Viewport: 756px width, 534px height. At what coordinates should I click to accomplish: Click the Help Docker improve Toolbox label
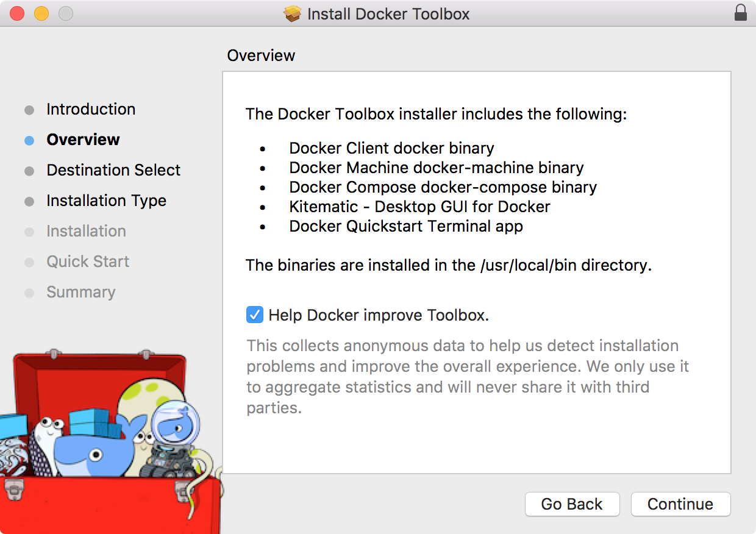(x=379, y=315)
